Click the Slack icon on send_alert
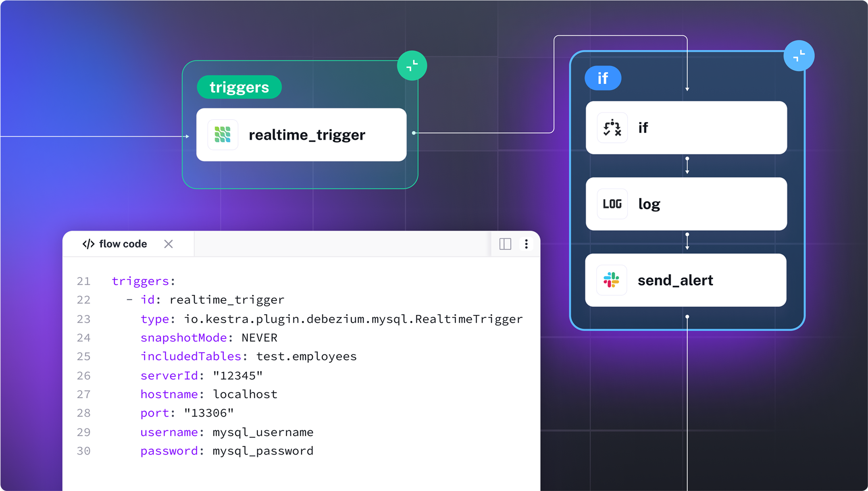This screenshot has width=868, height=491. click(x=611, y=280)
